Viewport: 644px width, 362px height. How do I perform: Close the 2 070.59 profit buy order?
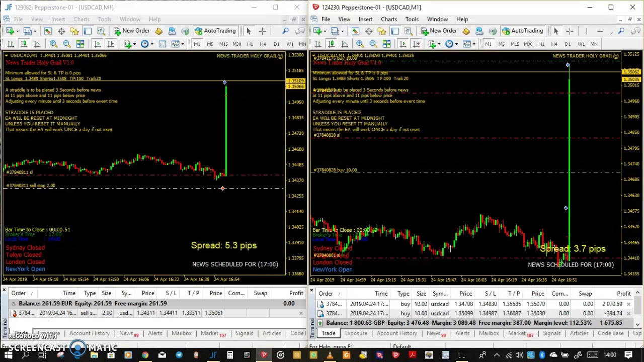pos(628,304)
